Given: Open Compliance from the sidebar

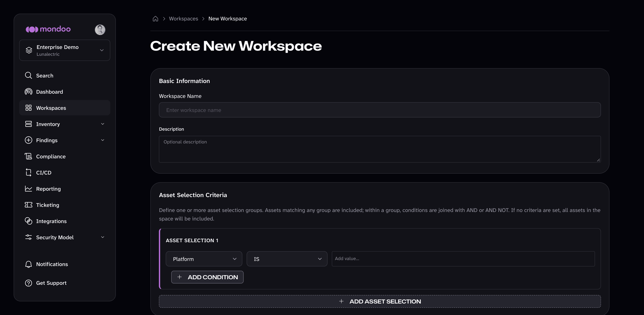Looking at the screenshot, I should click(65, 156).
